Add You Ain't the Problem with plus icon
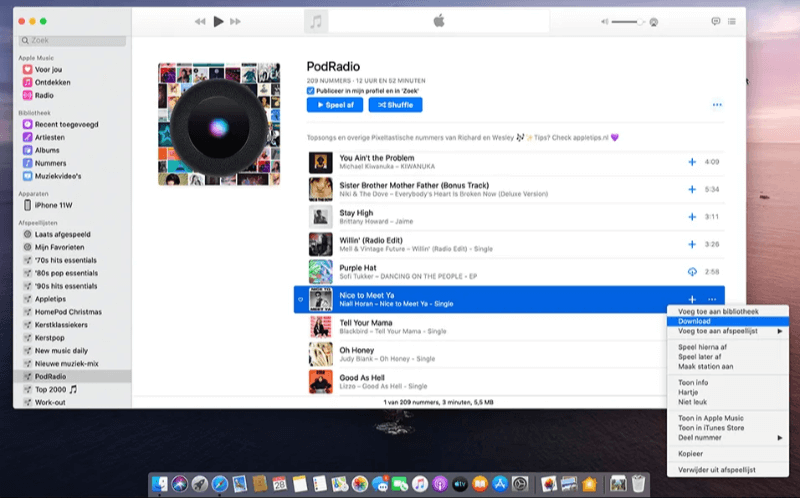Image resolution: width=800 pixels, height=498 pixels. [691, 161]
